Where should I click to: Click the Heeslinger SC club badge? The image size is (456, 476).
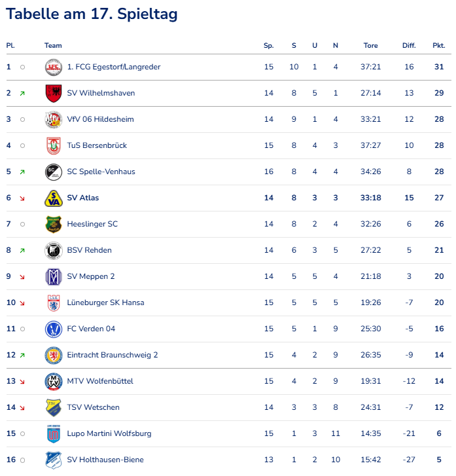(53, 224)
